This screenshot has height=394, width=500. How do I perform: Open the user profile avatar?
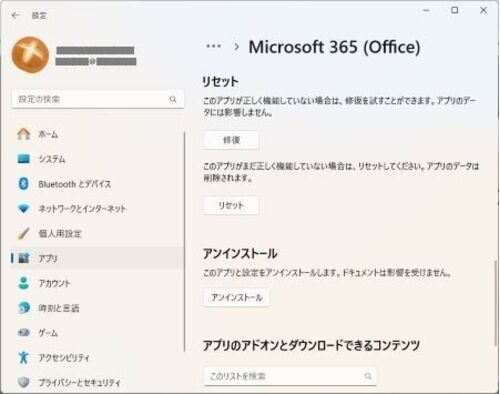[x=30, y=55]
